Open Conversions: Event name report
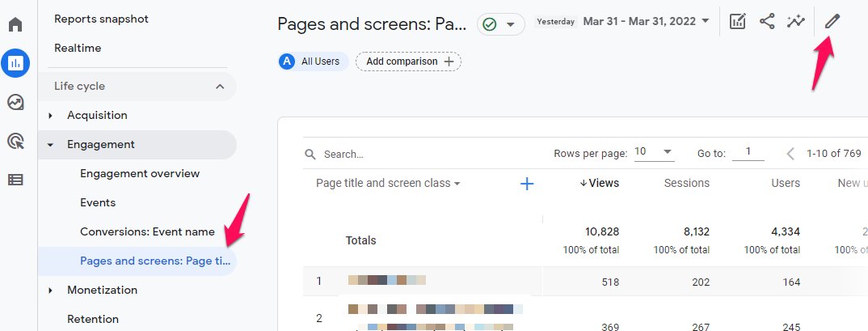 click(147, 231)
